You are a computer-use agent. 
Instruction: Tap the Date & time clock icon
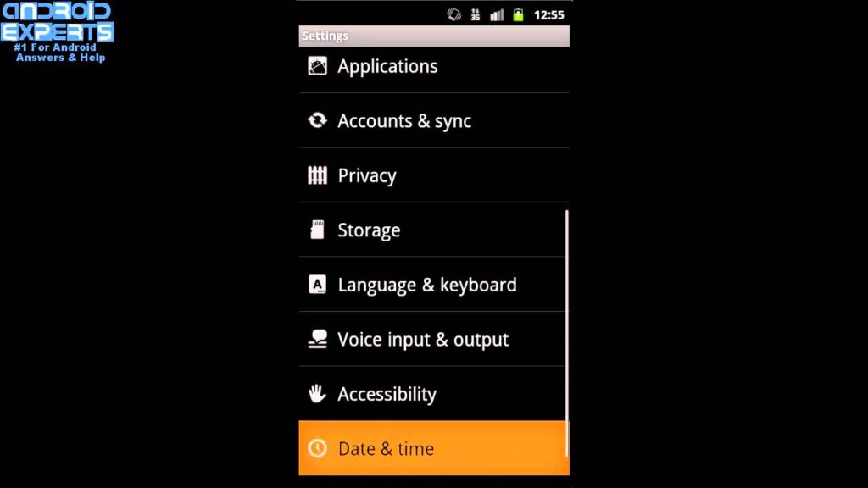(x=317, y=448)
